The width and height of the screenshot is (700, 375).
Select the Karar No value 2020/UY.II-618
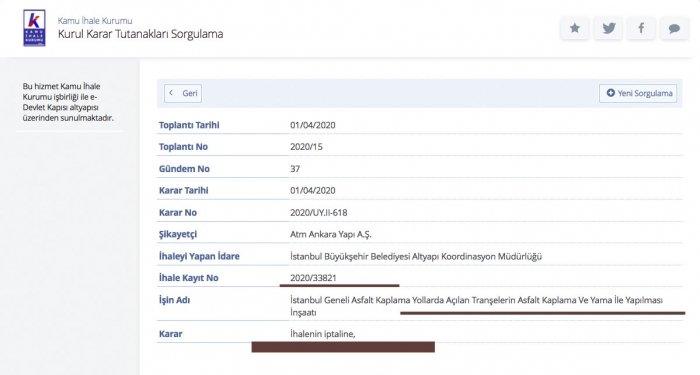(x=319, y=212)
